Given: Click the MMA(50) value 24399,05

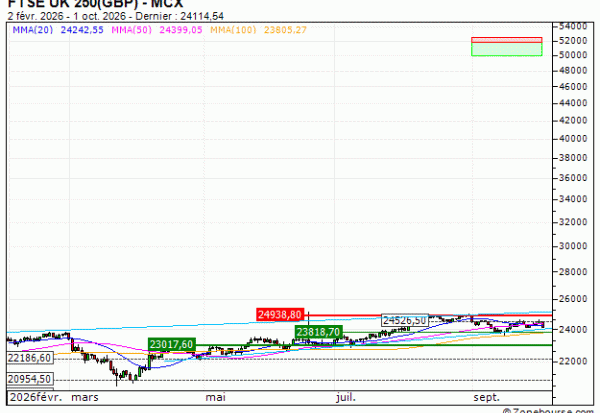Looking at the screenshot, I should (x=181, y=30).
